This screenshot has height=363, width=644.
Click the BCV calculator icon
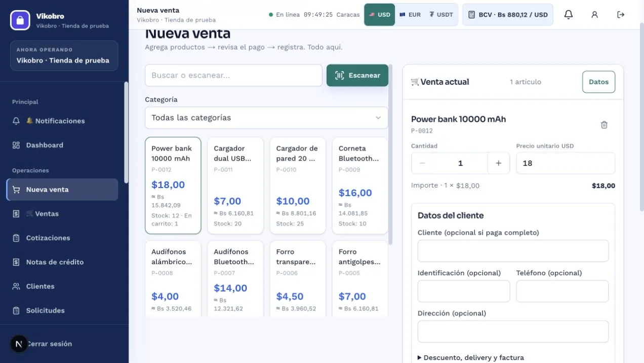pos(471,15)
